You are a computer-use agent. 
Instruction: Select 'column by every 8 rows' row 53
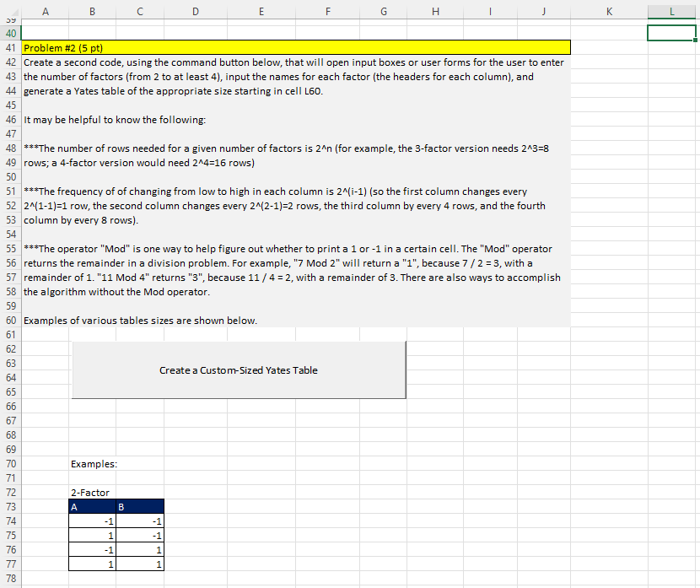click(296, 220)
